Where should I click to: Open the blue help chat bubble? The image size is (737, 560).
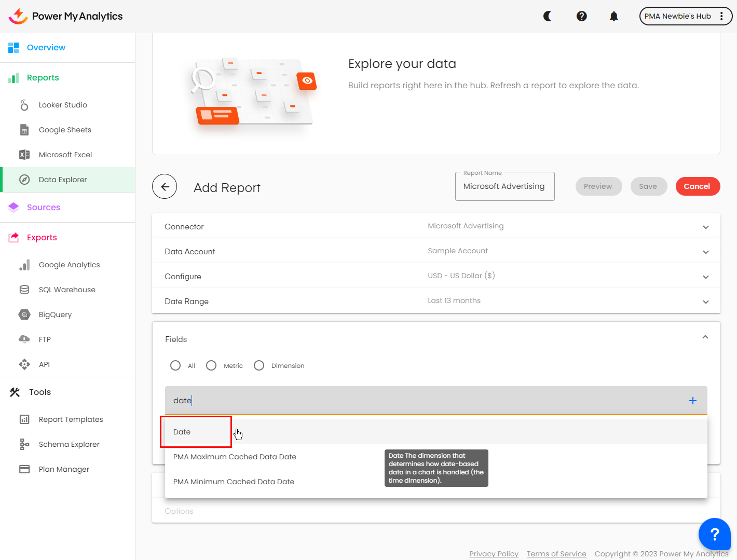coord(714,534)
